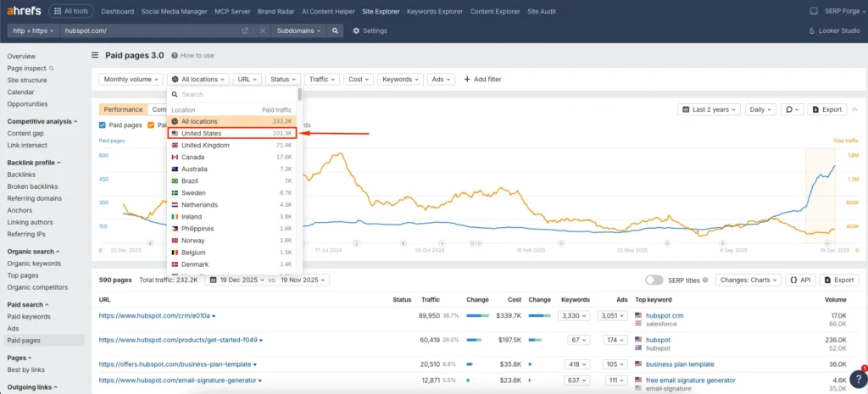
Task: Open the API button
Action: pos(800,280)
